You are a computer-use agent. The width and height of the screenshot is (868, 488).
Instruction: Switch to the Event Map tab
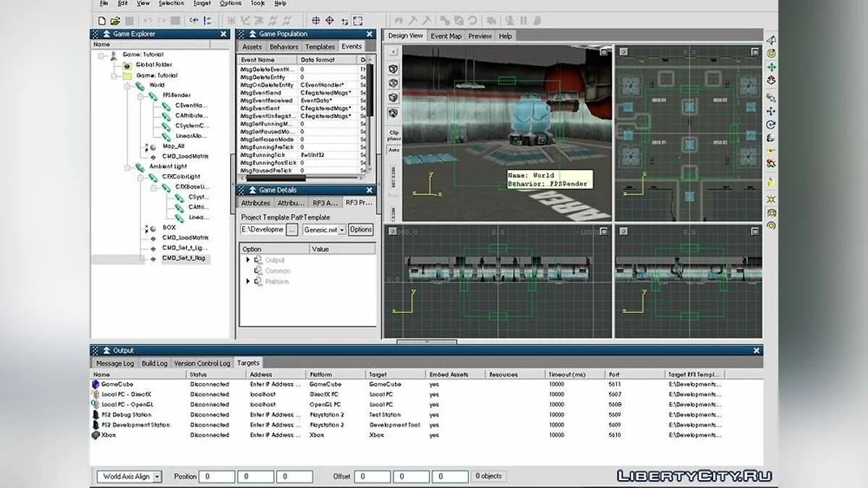pyautogui.click(x=446, y=36)
